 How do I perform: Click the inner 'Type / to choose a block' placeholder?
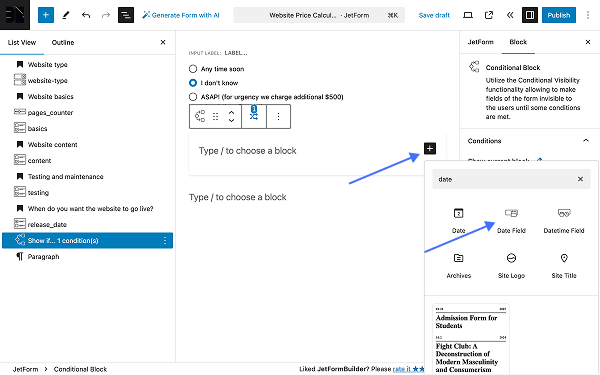point(248,151)
